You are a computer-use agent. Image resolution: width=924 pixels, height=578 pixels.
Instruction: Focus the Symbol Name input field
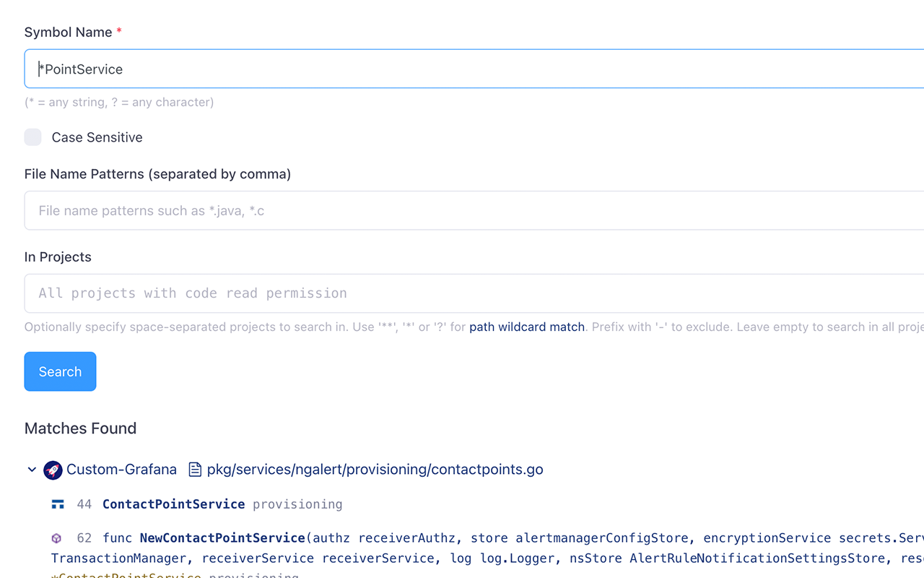474,69
